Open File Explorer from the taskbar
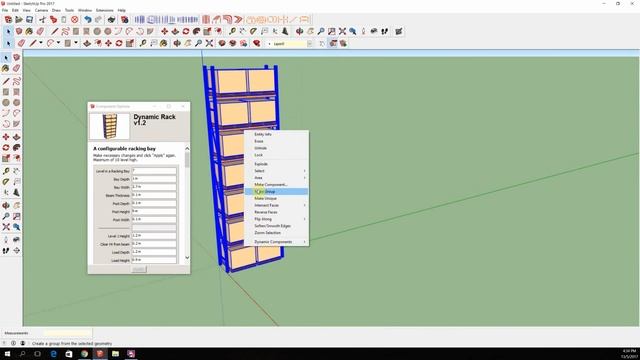 (x=116, y=353)
